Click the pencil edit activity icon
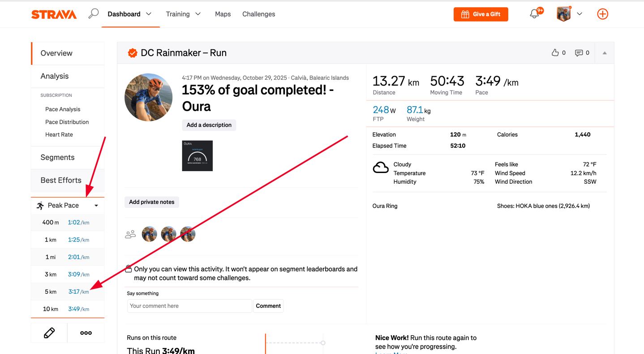Screen dimensions: 644x354 pos(49,333)
